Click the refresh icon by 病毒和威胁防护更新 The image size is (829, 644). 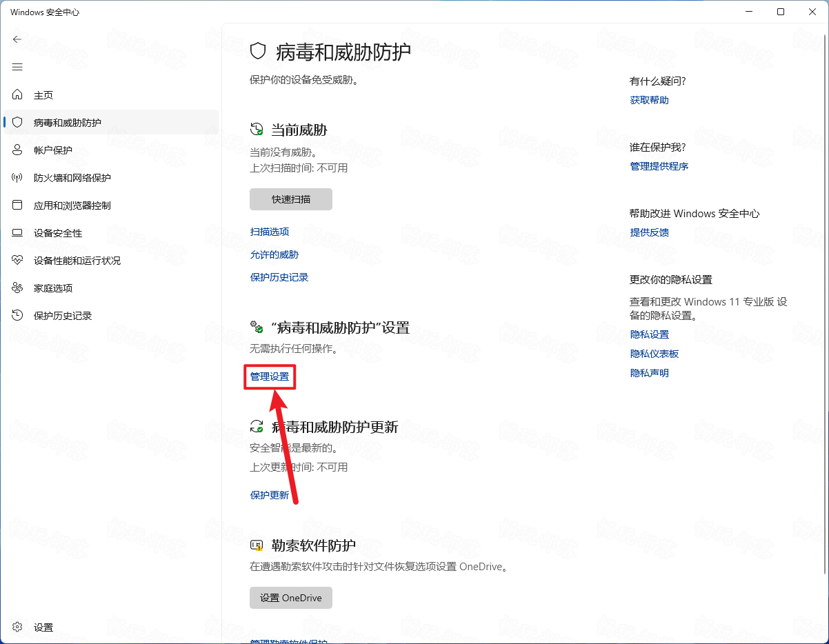point(257,427)
